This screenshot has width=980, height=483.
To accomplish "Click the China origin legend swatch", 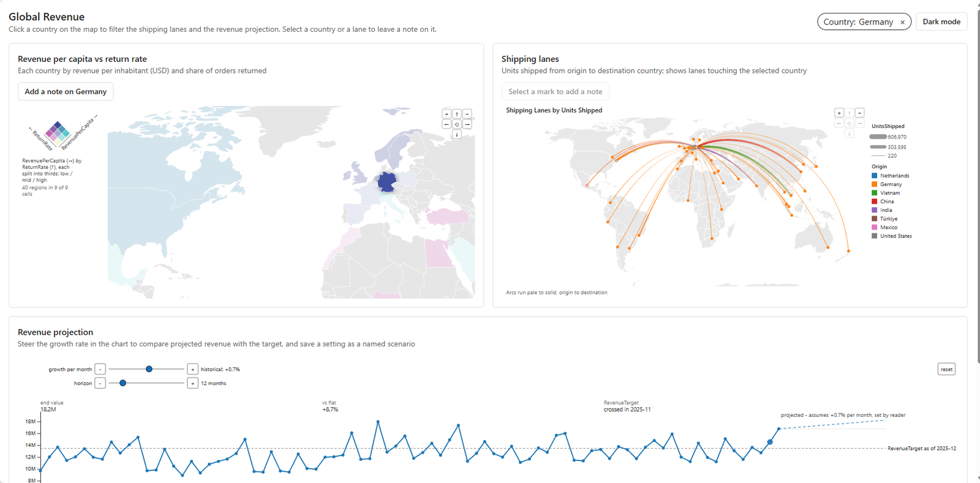I will pyautogui.click(x=874, y=201).
